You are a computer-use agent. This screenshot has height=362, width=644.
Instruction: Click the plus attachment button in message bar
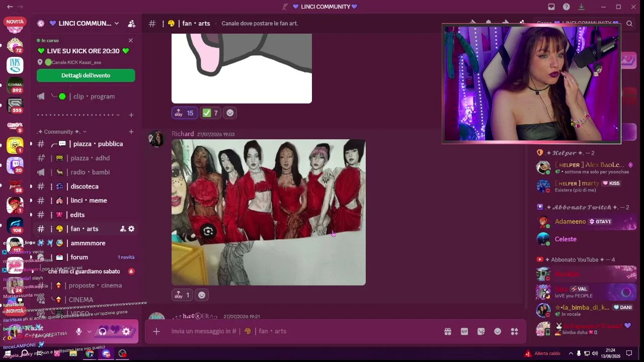click(156, 331)
